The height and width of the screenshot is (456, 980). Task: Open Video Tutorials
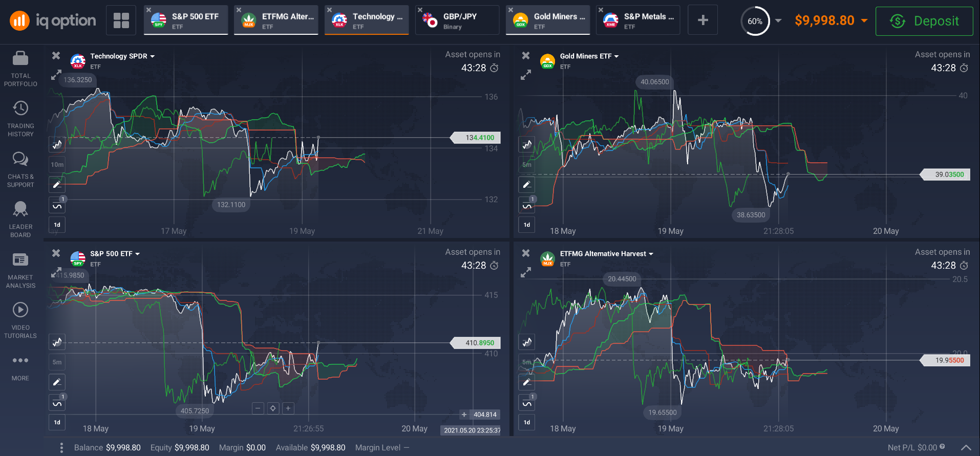[20, 320]
